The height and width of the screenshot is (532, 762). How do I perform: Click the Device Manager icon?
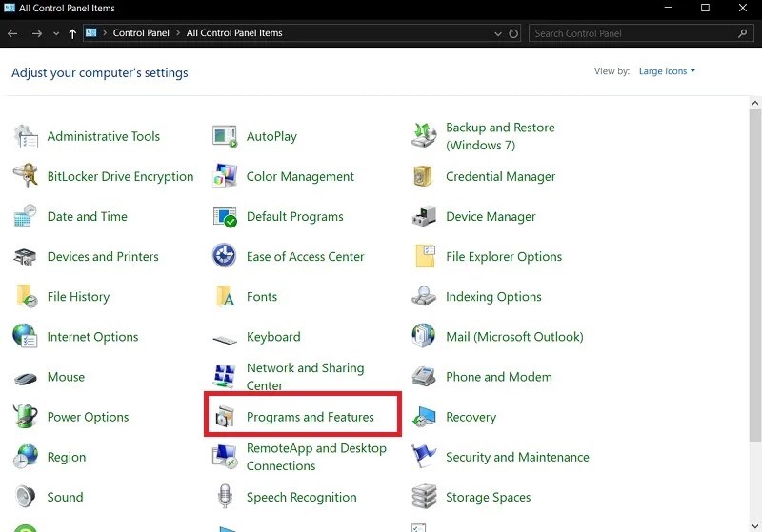point(424,216)
